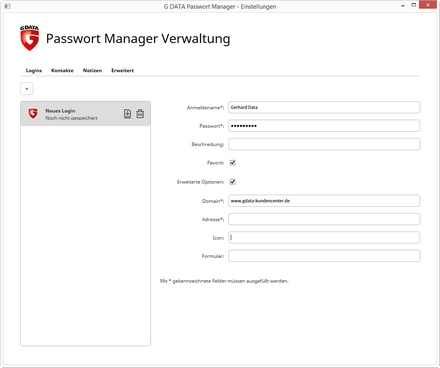The height and width of the screenshot is (368, 440).
Task: Click the delete trash icon on Neues Login
Action: coord(140,114)
